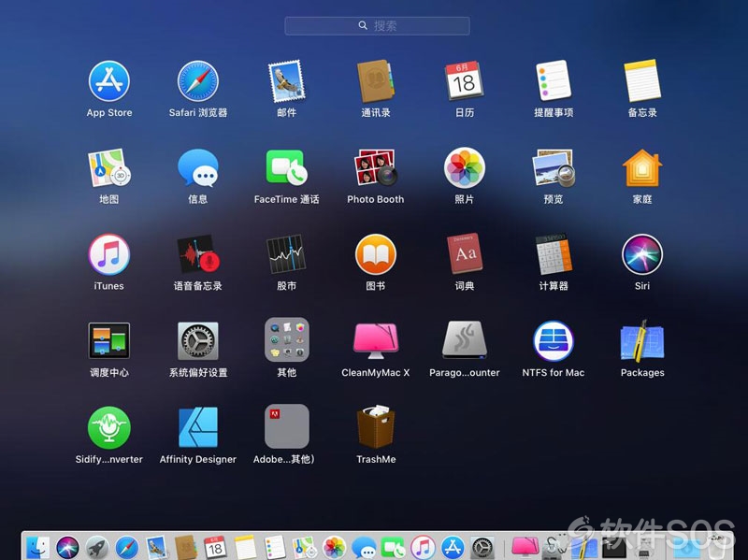Launch the 预览 preview app
The width and height of the screenshot is (748, 560).
(x=554, y=168)
